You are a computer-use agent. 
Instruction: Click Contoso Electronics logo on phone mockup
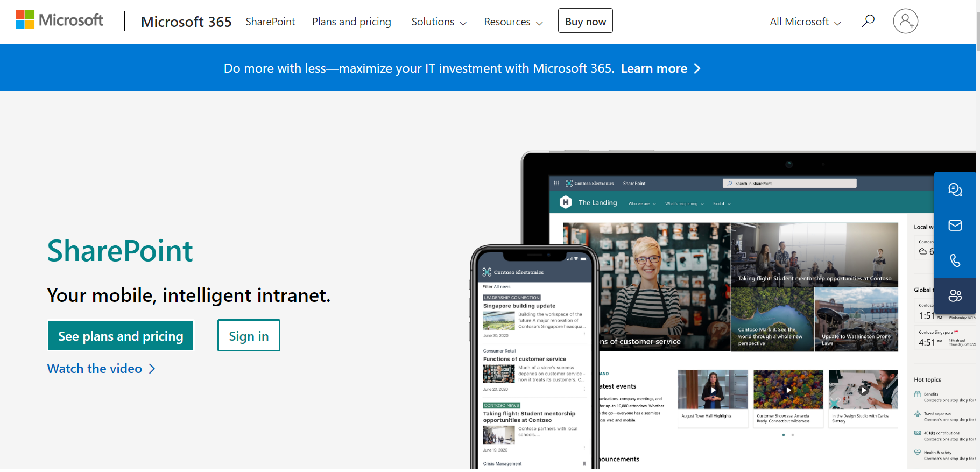487,272
